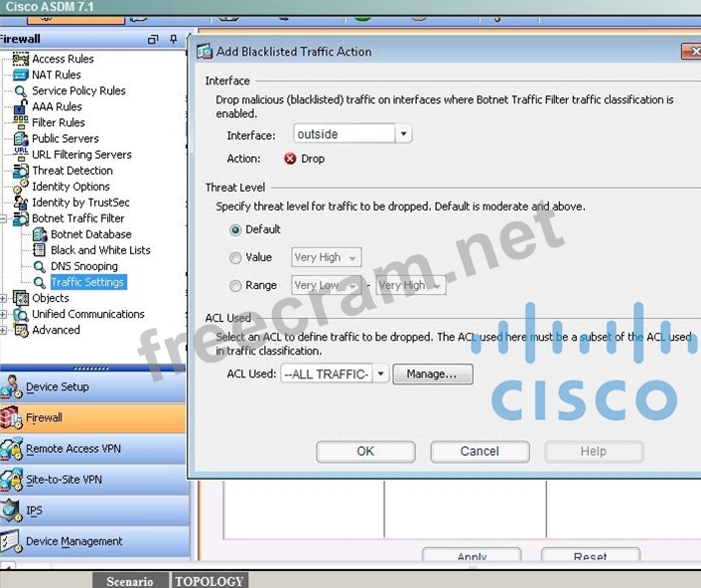Click the OK button
Viewport: 701px width, 588px height.
pyautogui.click(x=365, y=451)
